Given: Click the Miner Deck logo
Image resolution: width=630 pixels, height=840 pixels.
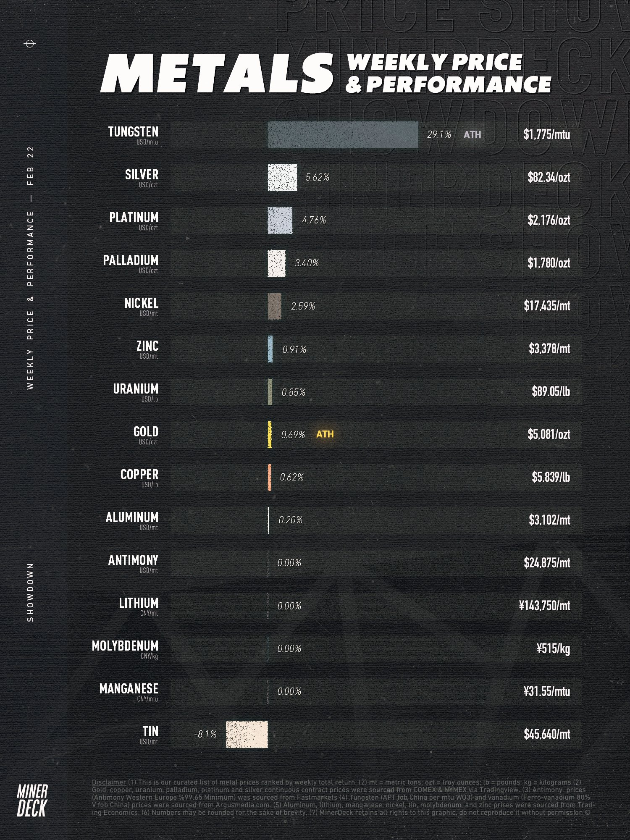Looking at the screenshot, I should [32, 801].
